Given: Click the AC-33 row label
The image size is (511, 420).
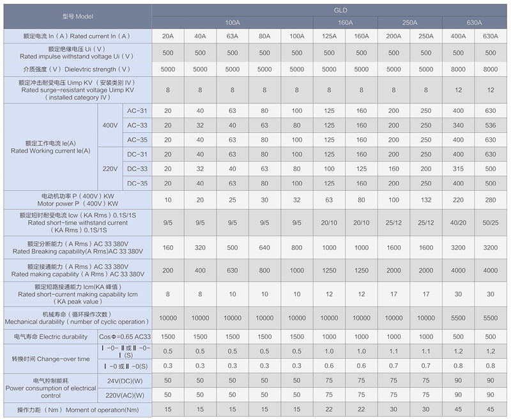Looking at the screenshot, I should click(137, 125).
